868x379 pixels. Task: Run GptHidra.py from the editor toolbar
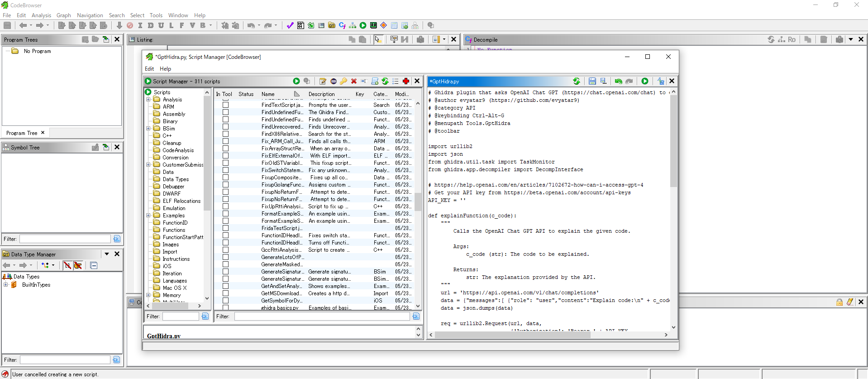pos(645,81)
